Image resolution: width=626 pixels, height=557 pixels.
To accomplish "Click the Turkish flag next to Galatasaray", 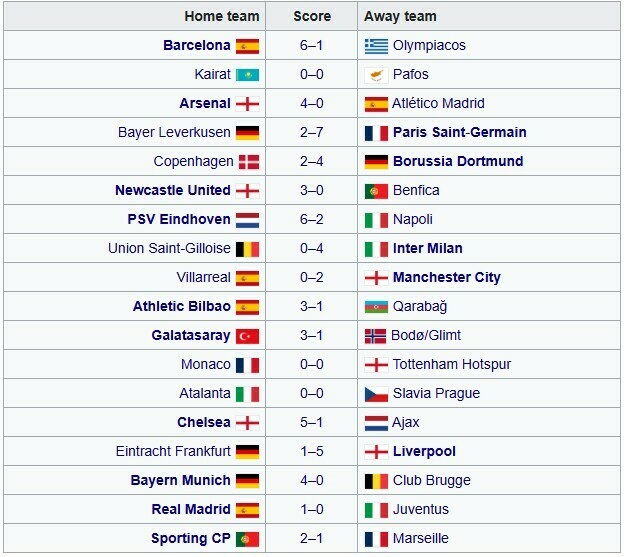I will (247, 336).
